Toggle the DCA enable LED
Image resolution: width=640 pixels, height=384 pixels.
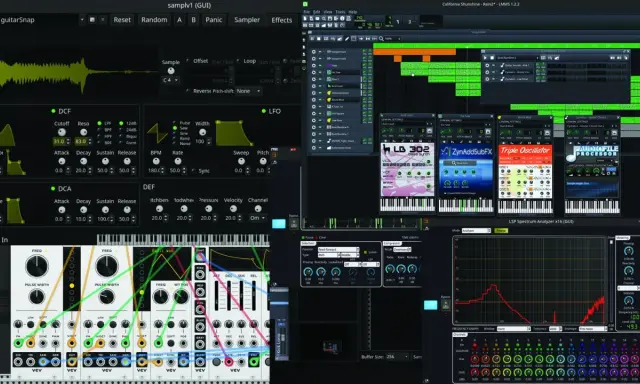pos(53,189)
